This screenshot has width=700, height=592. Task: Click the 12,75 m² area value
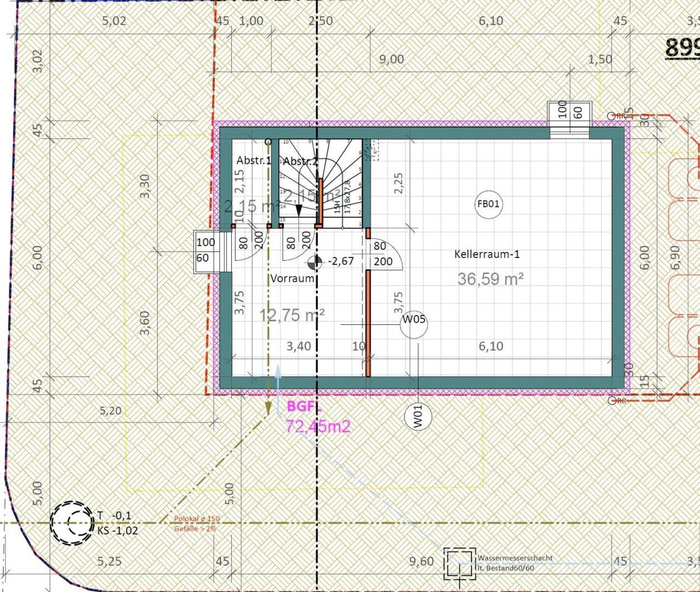pyautogui.click(x=292, y=315)
